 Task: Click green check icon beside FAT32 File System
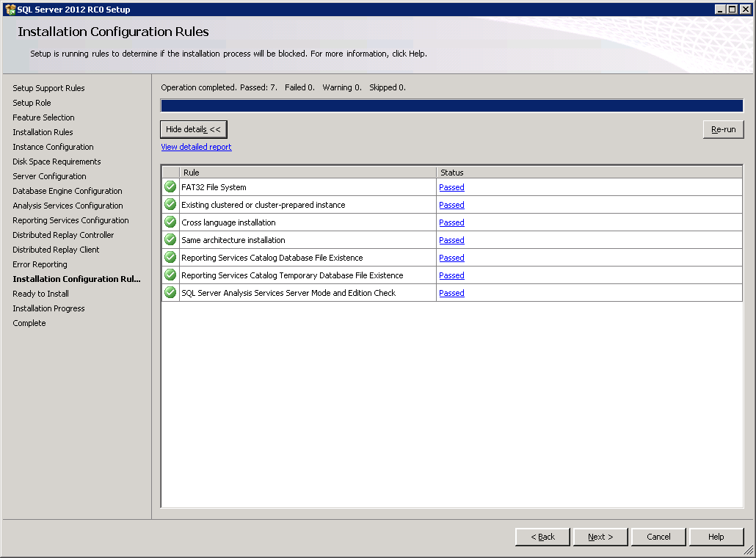170,187
